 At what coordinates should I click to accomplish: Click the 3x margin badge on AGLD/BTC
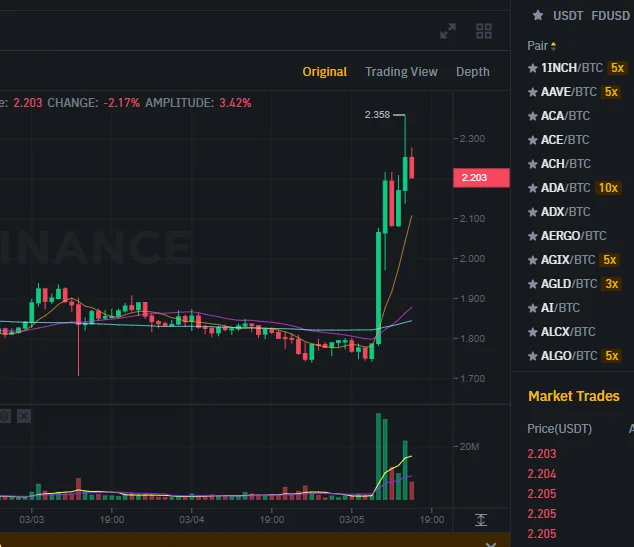[x=611, y=284]
